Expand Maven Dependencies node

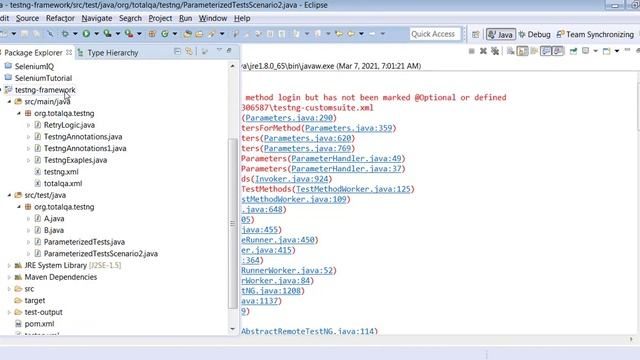point(9,277)
